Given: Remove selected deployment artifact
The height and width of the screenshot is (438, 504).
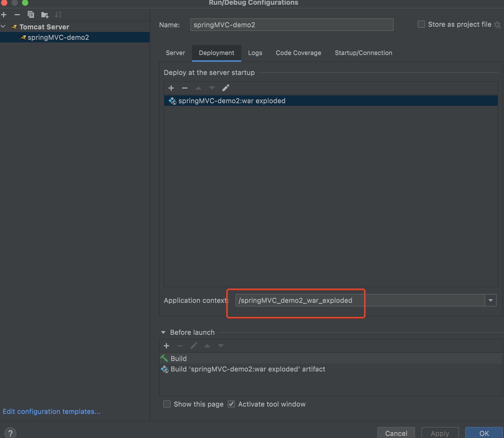Looking at the screenshot, I should [x=185, y=88].
